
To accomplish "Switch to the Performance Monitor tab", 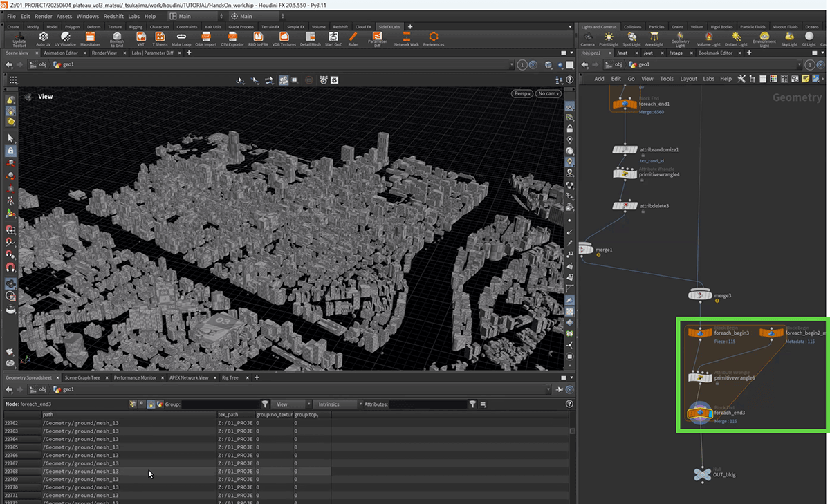I will coord(135,378).
